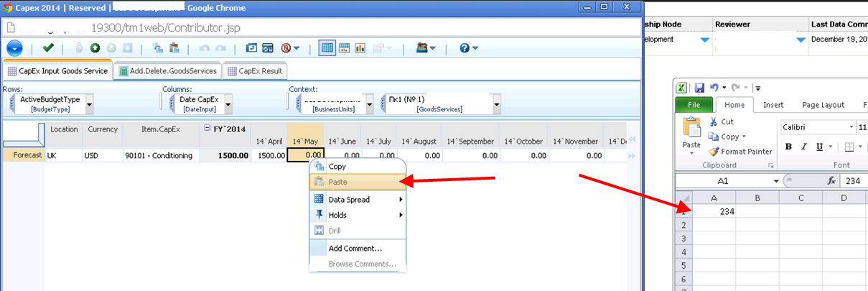868x291 pixels.
Task: Open the Date CapEx columns dropdown arrow
Action: (x=229, y=104)
